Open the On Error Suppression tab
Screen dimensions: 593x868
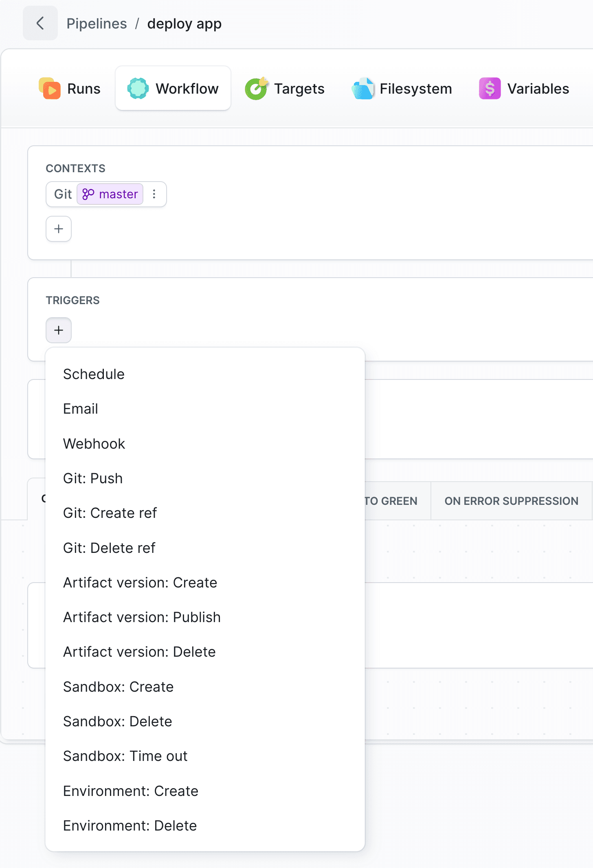click(x=511, y=501)
